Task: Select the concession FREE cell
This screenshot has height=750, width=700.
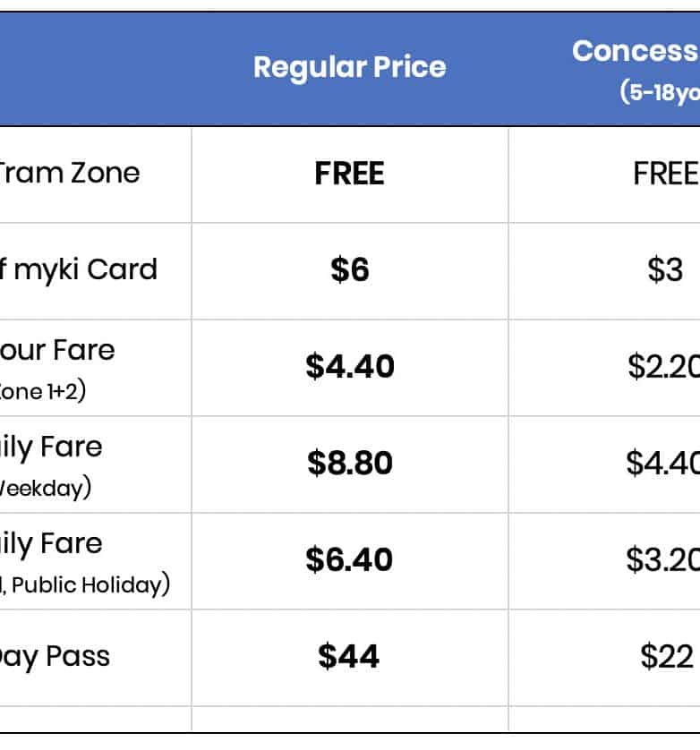Action: tap(665, 174)
